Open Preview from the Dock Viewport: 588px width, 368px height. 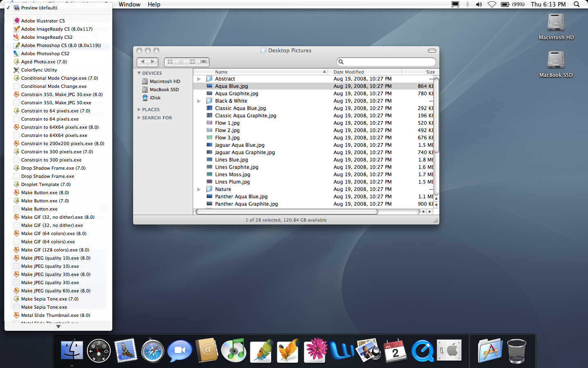point(369,350)
